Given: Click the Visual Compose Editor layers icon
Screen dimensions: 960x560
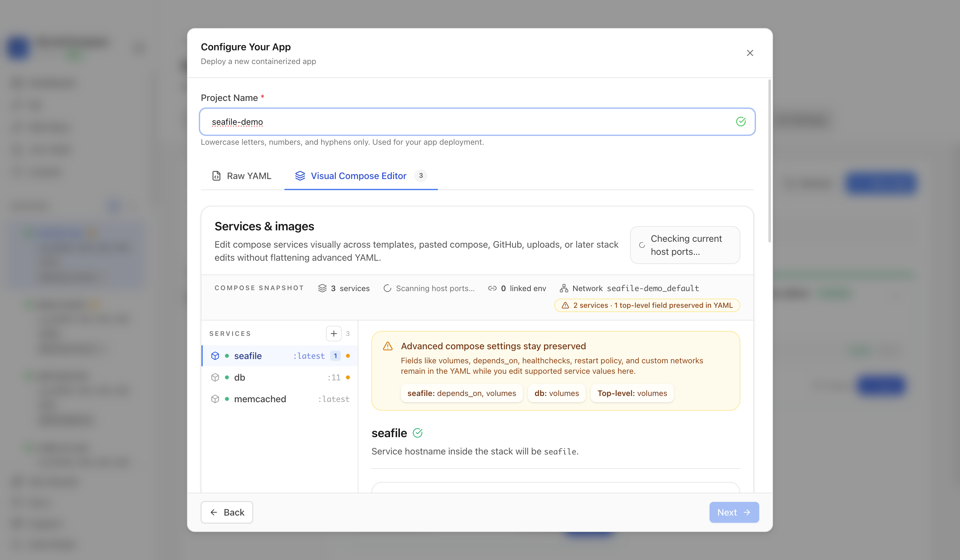Looking at the screenshot, I should click(x=300, y=176).
